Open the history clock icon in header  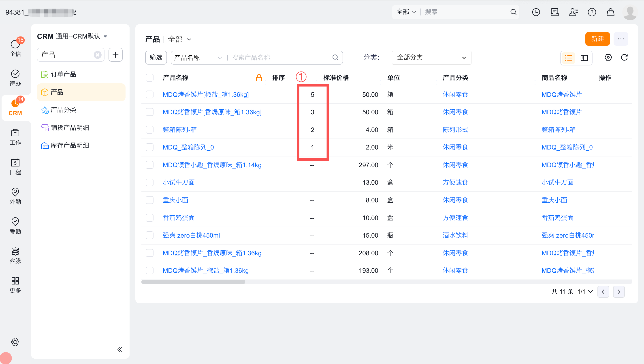pos(536,12)
